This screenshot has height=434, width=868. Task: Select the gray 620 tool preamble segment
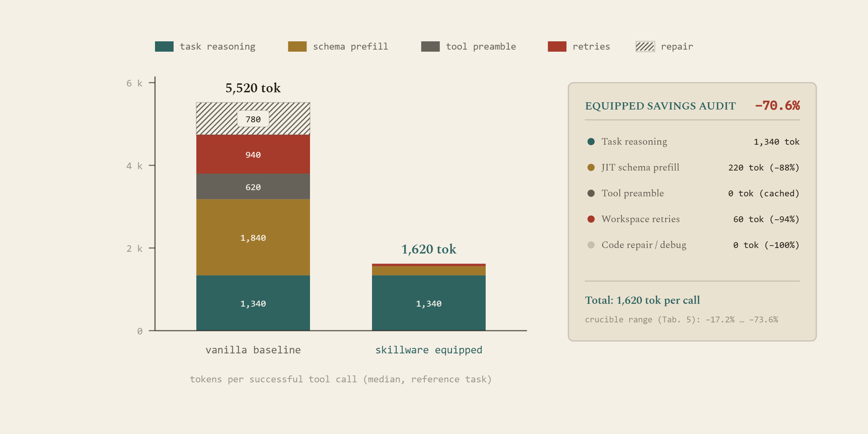[x=253, y=186]
